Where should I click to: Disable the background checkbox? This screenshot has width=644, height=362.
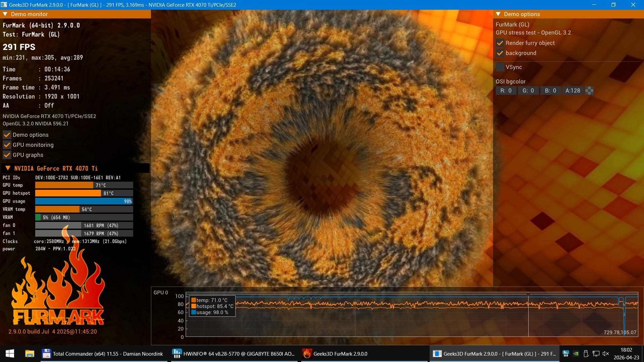[x=500, y=53]
